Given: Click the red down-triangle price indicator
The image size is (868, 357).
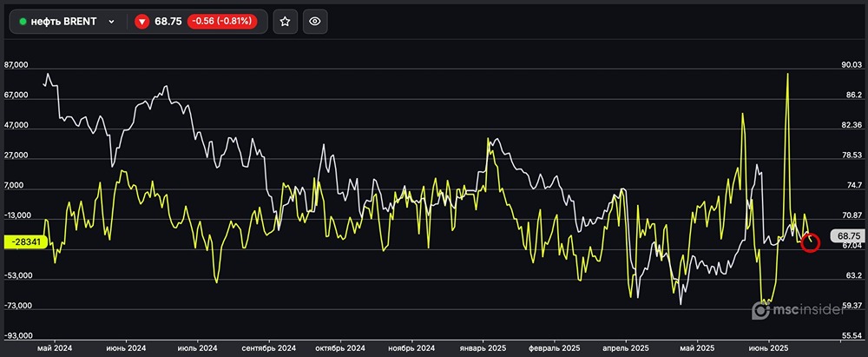Looking at the screenshot, I should (141, 22).
